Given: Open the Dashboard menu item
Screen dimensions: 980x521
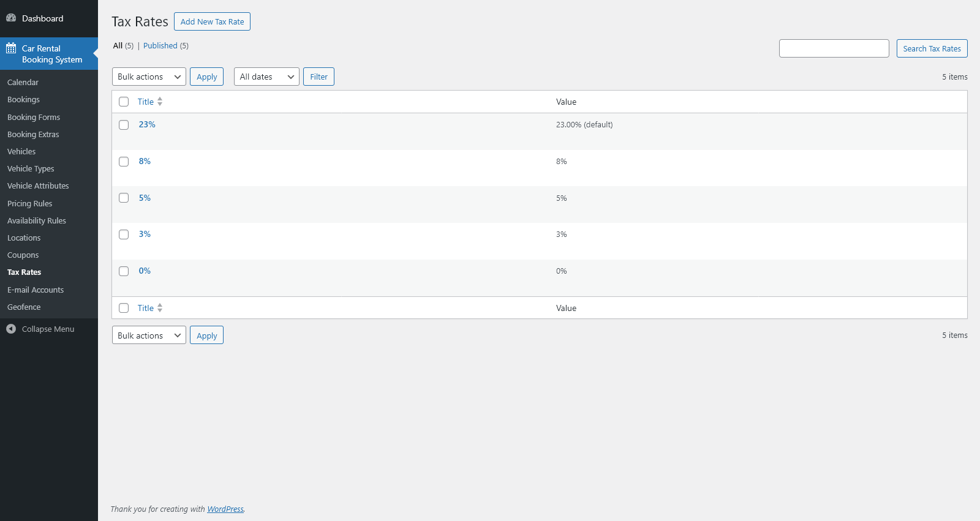Looking at the screenshot, I should click(x=42, y=18).
